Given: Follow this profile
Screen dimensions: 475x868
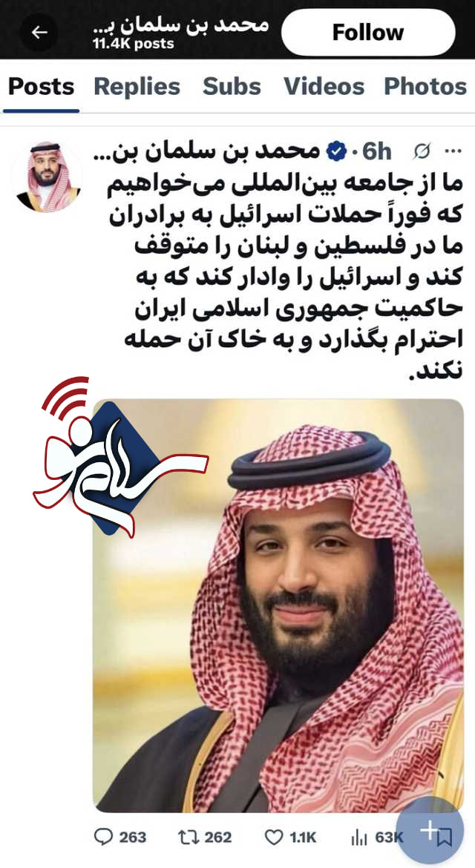Looking at the screenshot, I should 368,33.
